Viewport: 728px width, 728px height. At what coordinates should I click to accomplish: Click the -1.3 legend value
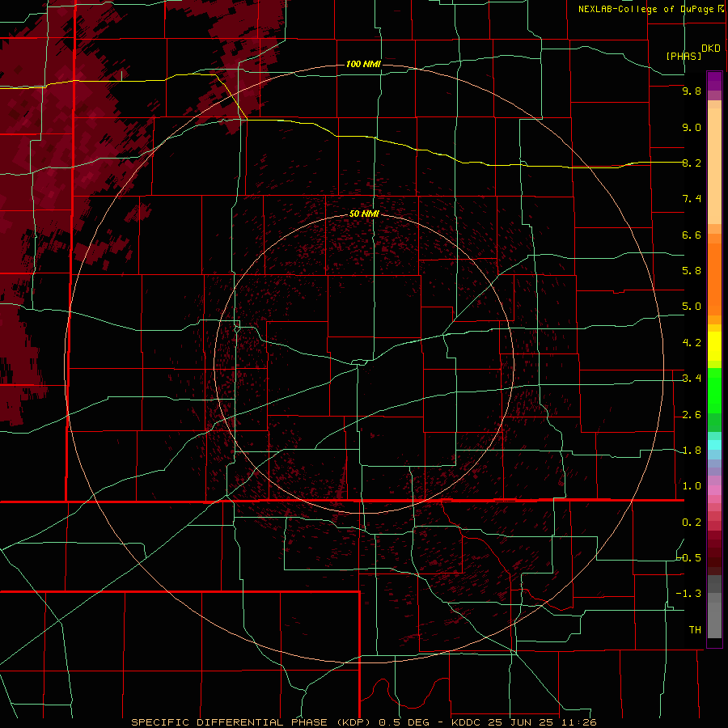coord(689,594)
